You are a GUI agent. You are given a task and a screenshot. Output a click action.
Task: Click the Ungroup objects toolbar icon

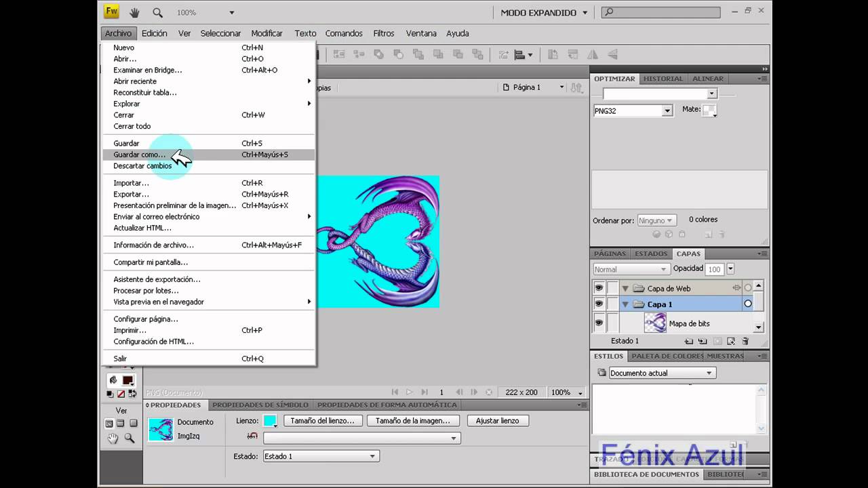[x=359, y=54]
